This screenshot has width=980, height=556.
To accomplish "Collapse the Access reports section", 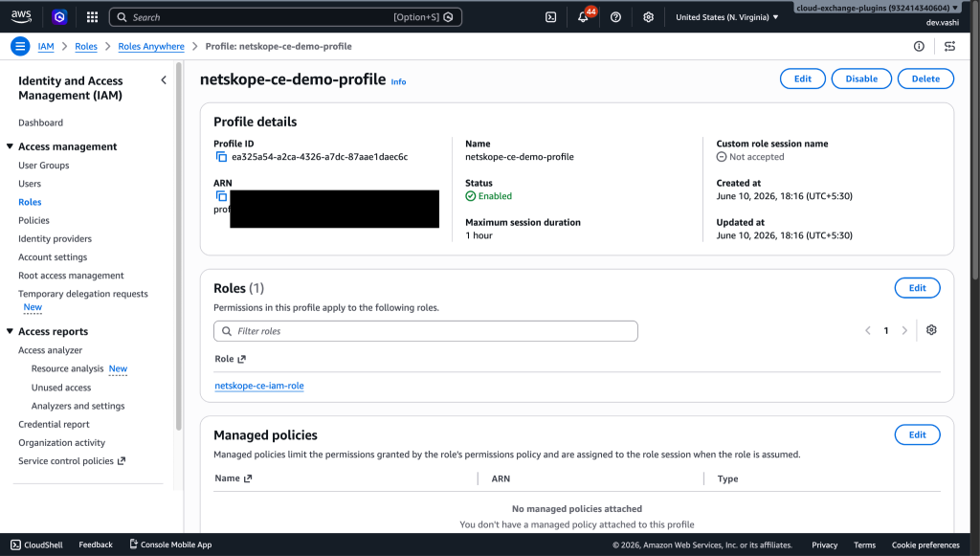I will click(10, 331).
